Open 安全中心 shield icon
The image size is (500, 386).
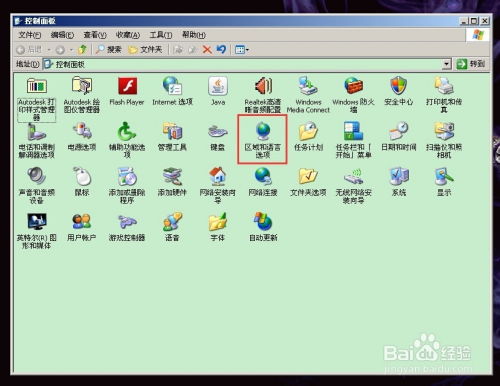point(399,86)
